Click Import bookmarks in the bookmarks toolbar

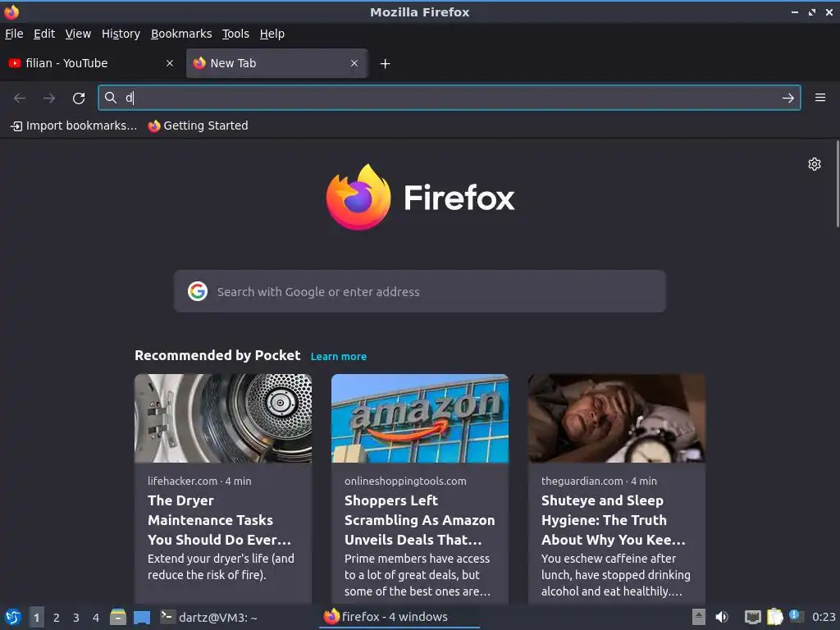(74, 126)
